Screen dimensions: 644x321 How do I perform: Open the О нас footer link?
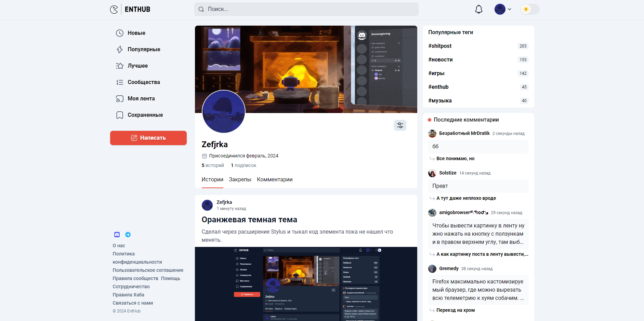(x=119, y=246)
